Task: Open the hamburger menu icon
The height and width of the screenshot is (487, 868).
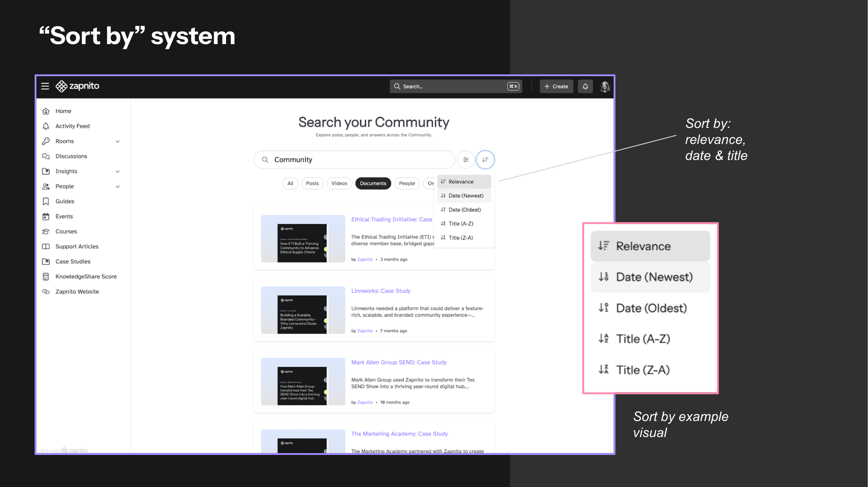Action: [45, 86]
